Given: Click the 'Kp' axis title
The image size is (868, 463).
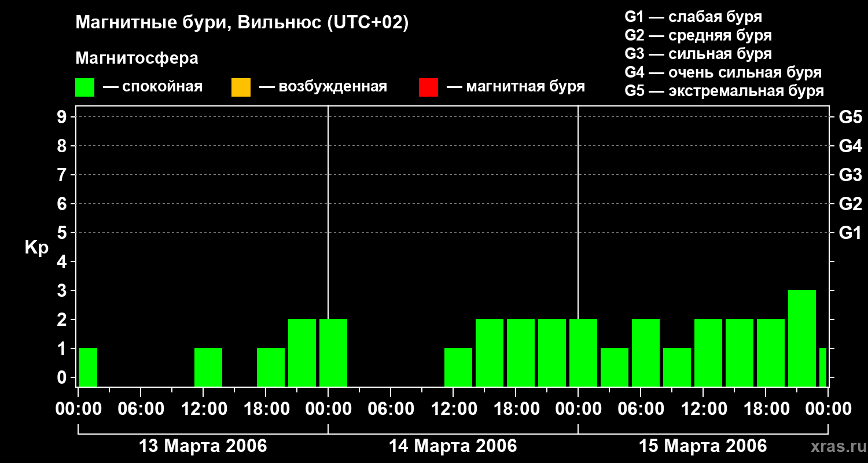Looking at the screenshot, I should [36, 247].
